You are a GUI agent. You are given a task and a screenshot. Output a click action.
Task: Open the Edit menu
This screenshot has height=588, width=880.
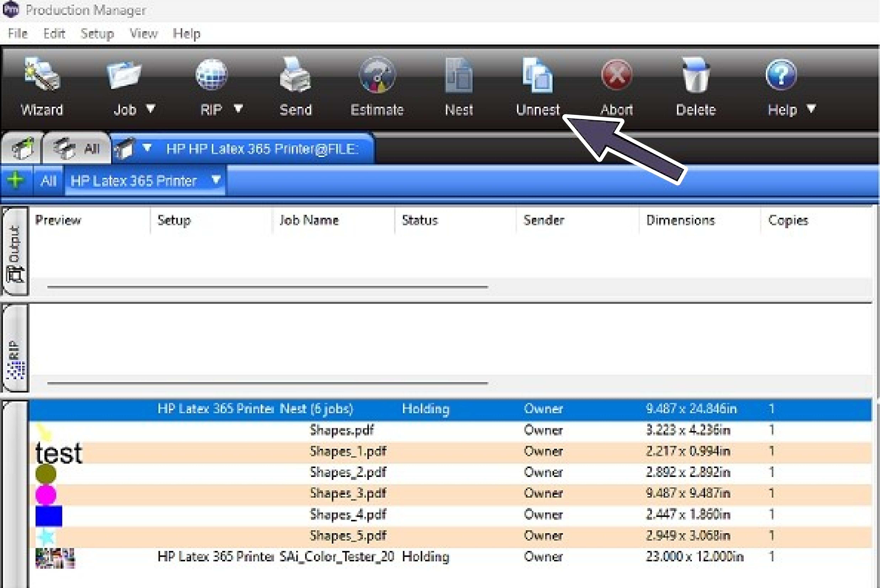click(x=54, y=33)
